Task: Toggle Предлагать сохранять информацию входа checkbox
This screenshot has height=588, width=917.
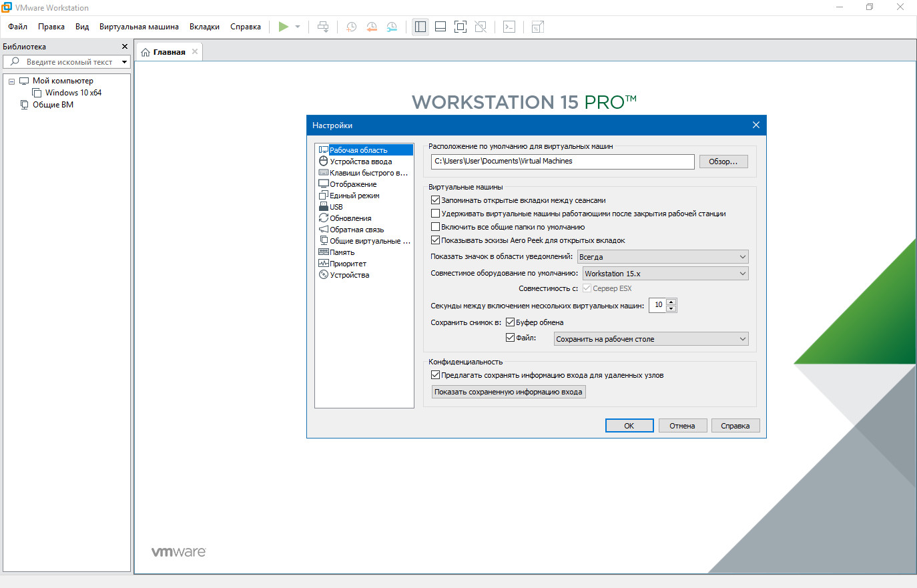Action: coord(435,375)
